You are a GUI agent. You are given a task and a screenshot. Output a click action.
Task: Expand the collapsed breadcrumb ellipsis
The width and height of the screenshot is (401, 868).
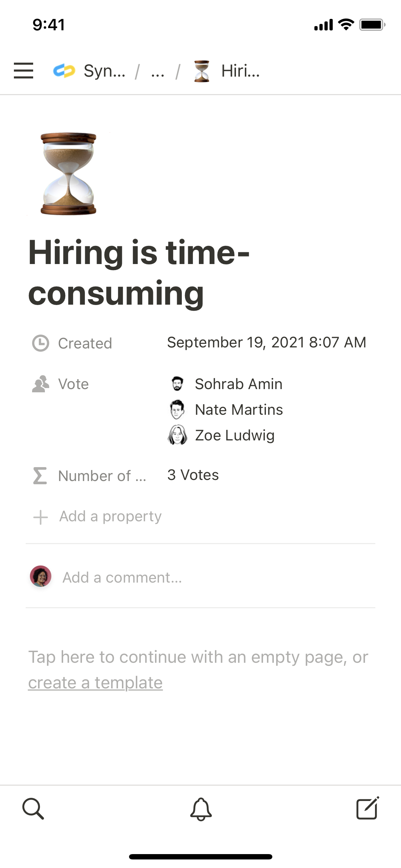(x=158, y=71)
